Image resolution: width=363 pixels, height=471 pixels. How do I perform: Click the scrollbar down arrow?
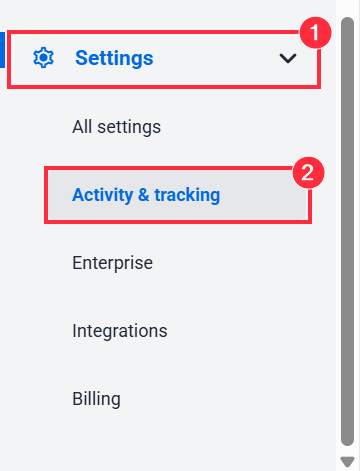[x=347, y=462]
